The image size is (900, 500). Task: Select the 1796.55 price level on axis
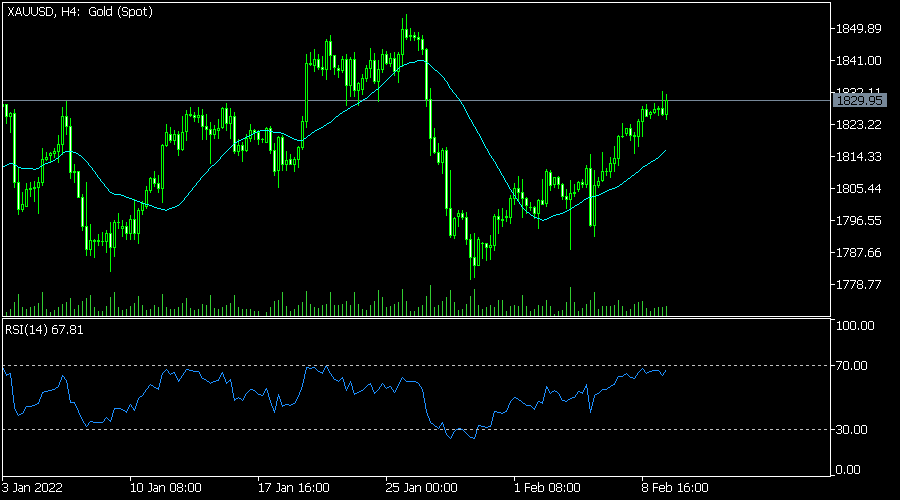tap(859, 221)
